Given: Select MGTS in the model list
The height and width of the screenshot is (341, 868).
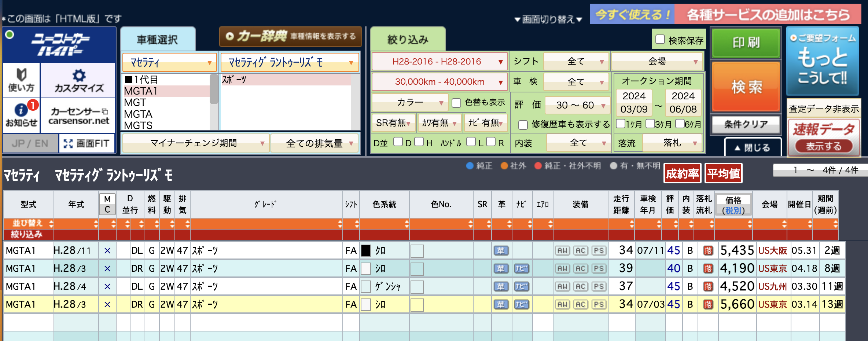Looking at the screenshot, I should pyautogui.click(x=166, y=125).
